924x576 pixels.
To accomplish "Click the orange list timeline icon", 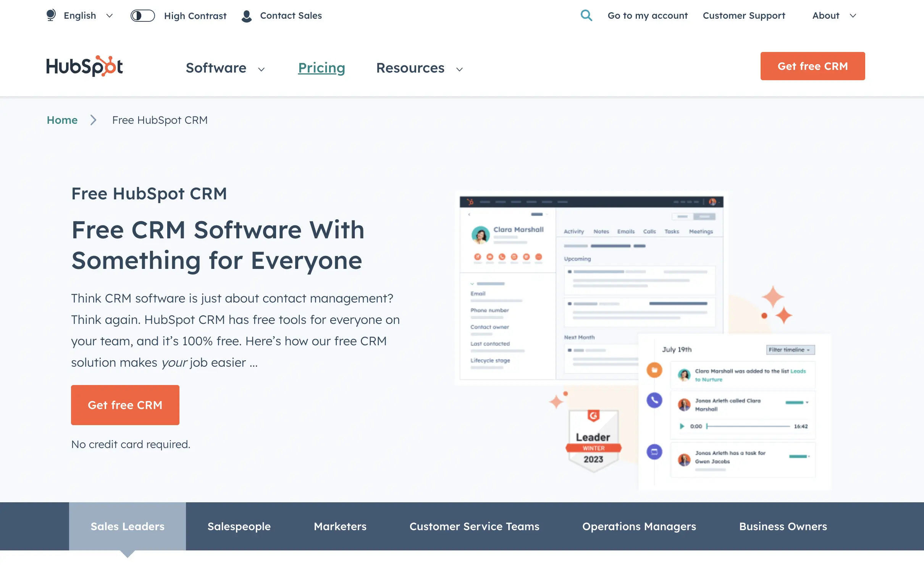I will tap(654, 370).
